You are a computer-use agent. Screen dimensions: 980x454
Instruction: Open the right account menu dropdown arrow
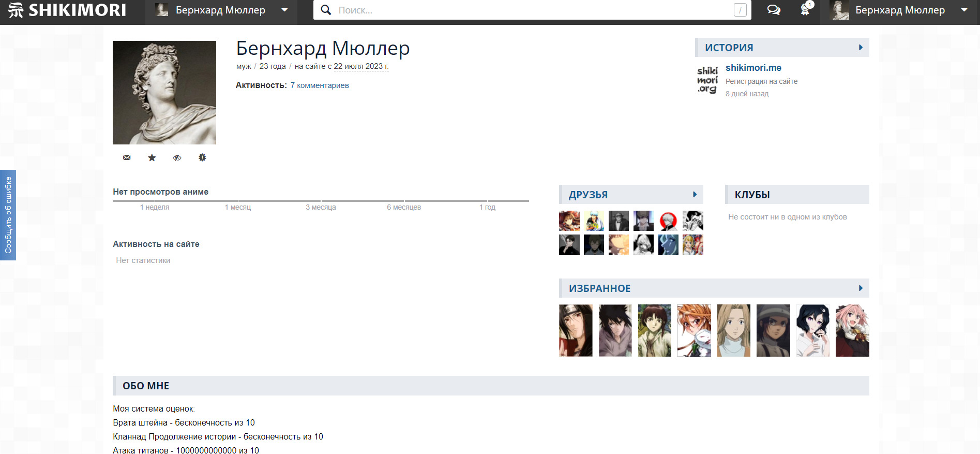(964, 10)
